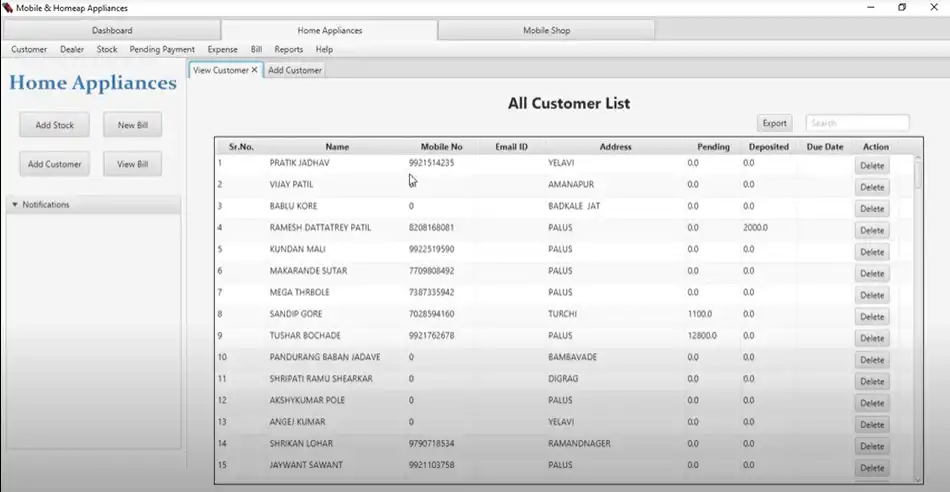950x492 pixels.
Task: Open the Stock menu
Action: coord(107,49)
